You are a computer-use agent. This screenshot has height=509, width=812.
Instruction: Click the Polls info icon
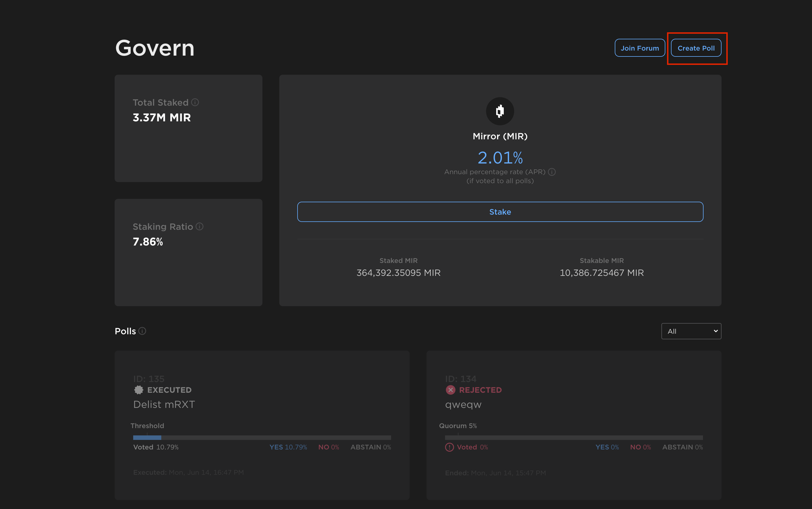point(142,331)
